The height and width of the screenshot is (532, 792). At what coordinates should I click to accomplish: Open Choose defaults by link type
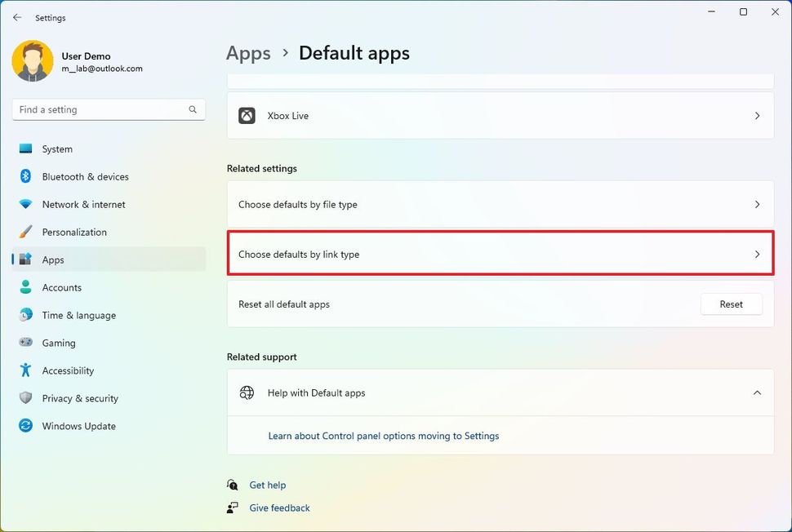coord(500,253)
